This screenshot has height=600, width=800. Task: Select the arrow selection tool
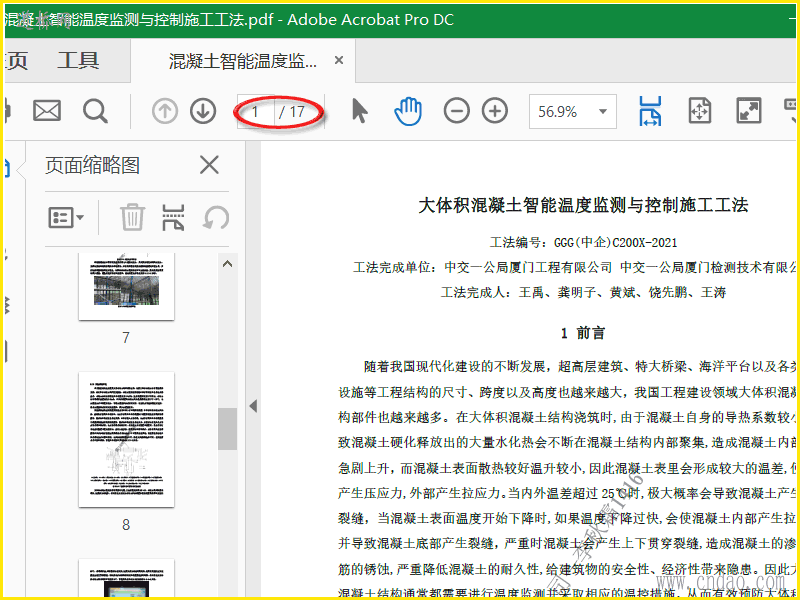point(360,111)
